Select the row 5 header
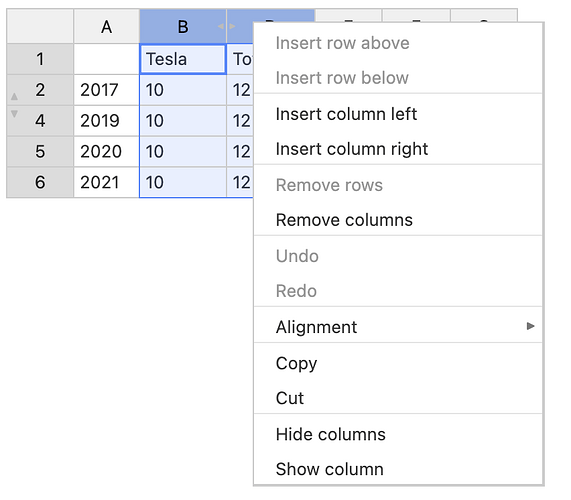571x500 pixels. tap(40, 151)
